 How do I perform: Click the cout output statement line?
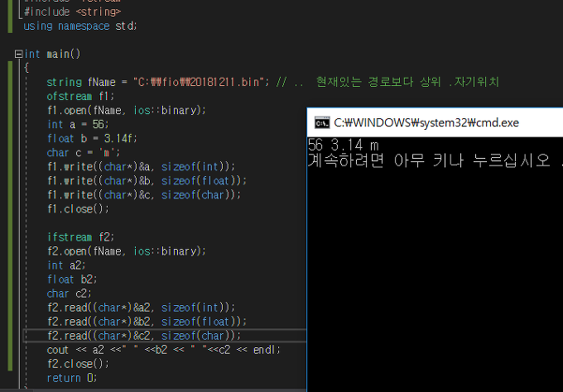tap(164, 350)
